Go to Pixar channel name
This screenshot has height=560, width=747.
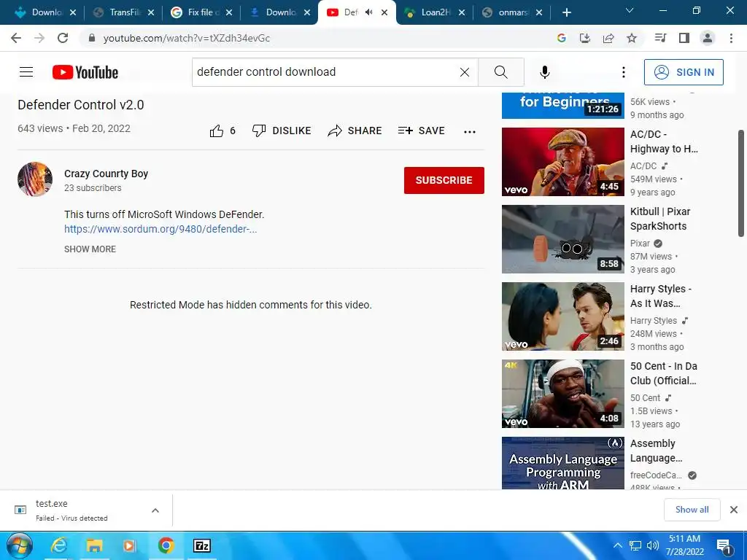(x=640, y=244)
